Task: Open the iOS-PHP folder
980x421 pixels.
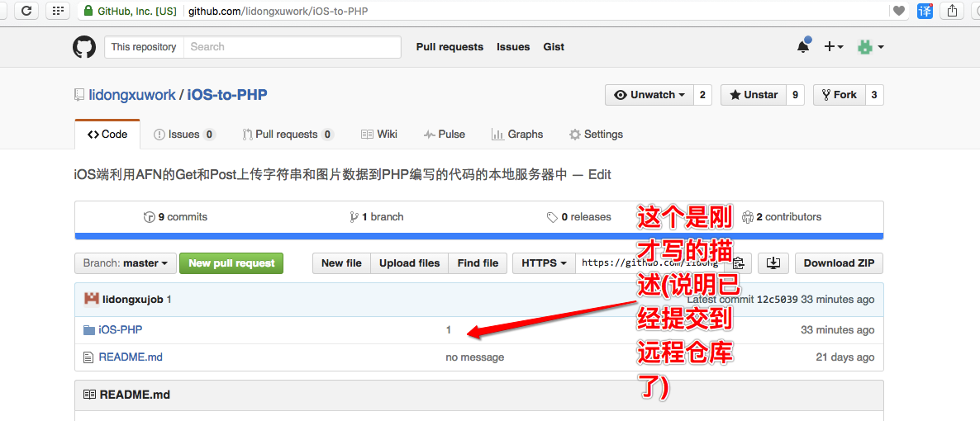Action: point(121,330)
